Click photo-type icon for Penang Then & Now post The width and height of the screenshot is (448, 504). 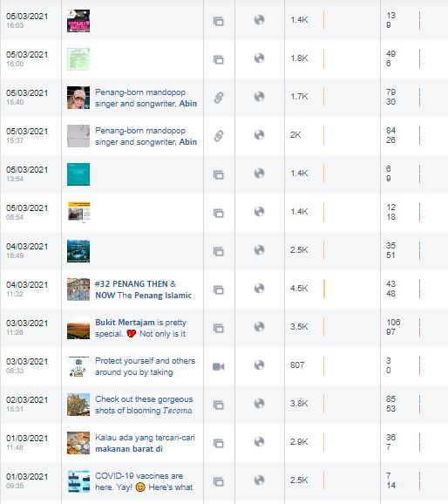219,289
